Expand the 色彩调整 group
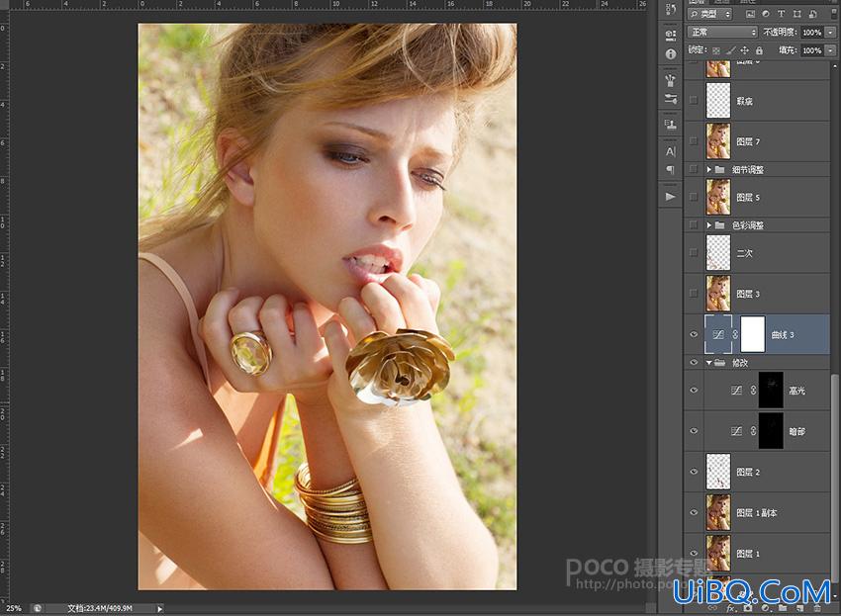This screenshot has width=841, height=616. point(709,225)
